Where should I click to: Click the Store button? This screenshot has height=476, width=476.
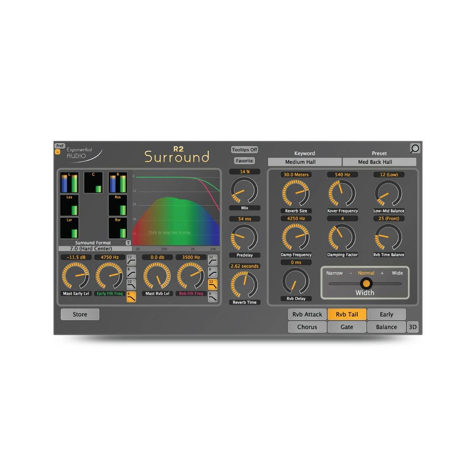pos(80,314)
